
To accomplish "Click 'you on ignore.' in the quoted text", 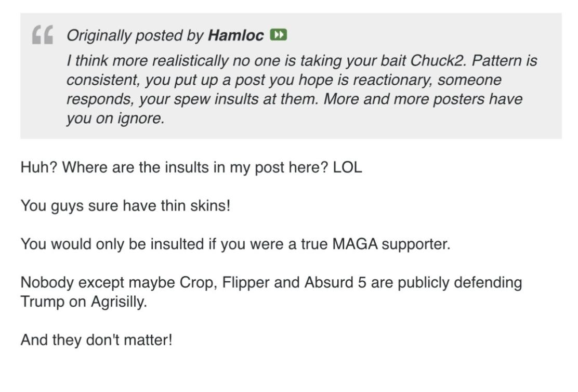I will tap(115, 119).
